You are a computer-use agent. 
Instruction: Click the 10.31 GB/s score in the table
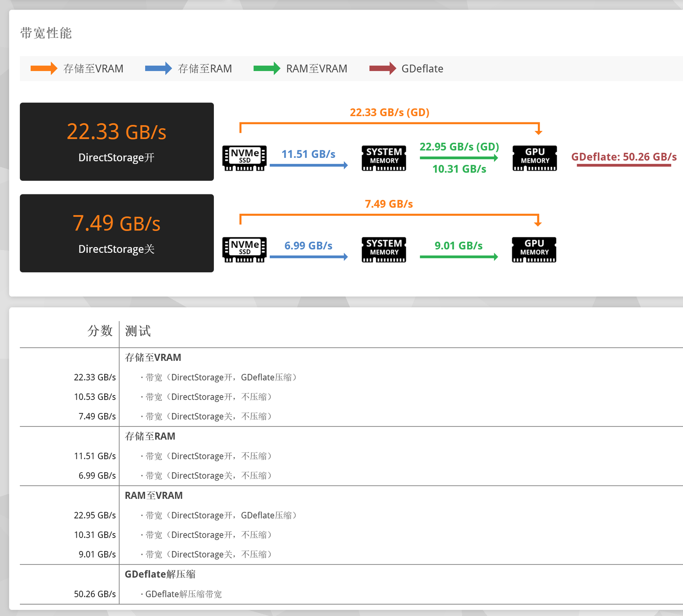95,535
